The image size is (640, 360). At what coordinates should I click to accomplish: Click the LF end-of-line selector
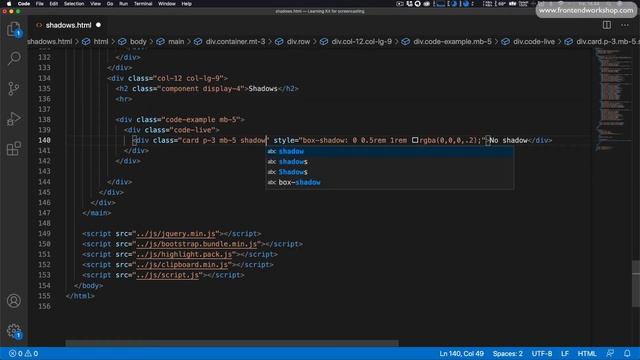pos(565,353)
